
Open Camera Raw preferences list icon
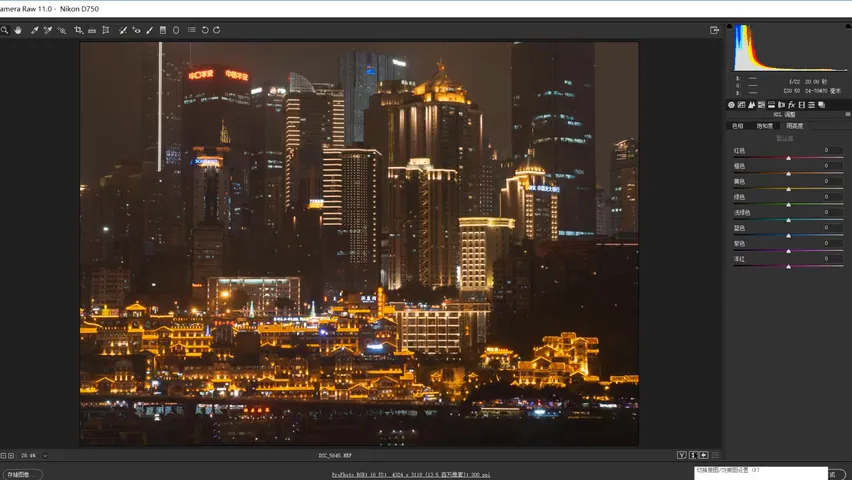tap(192, 30)
